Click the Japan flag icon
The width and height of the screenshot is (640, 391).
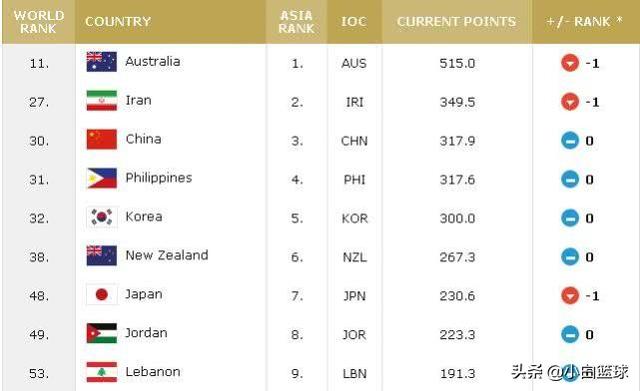click(102, 295)
